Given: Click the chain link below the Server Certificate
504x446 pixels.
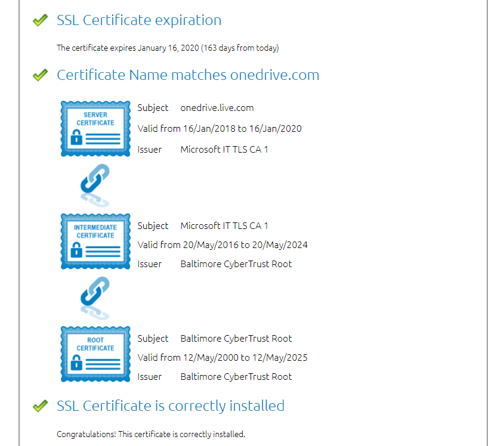Looking at the screenshot, I should 95,185.
